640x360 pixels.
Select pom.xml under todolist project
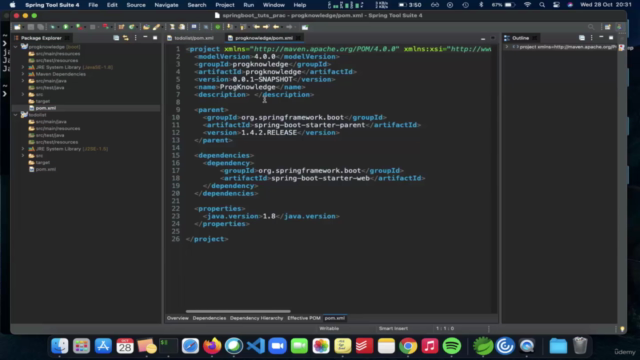[45, 169]
